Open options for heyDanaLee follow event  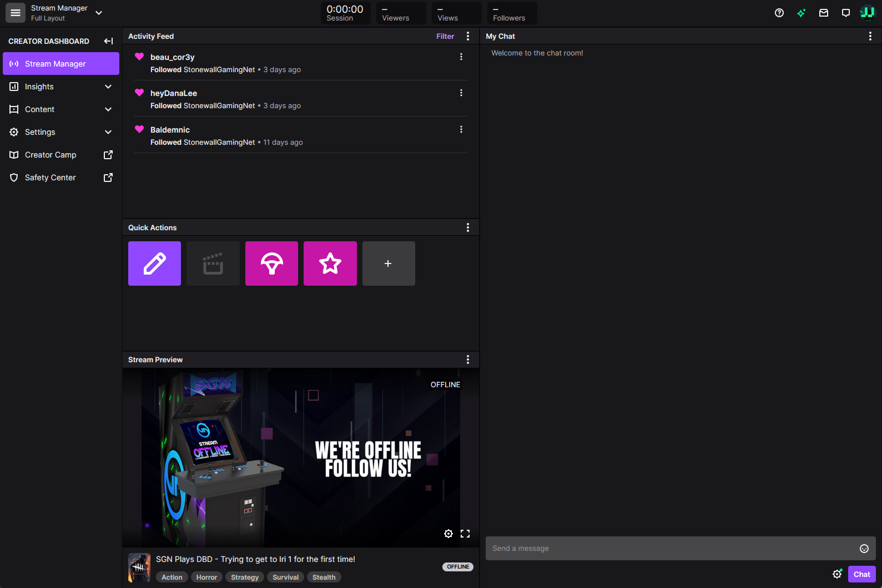(461, 93)
